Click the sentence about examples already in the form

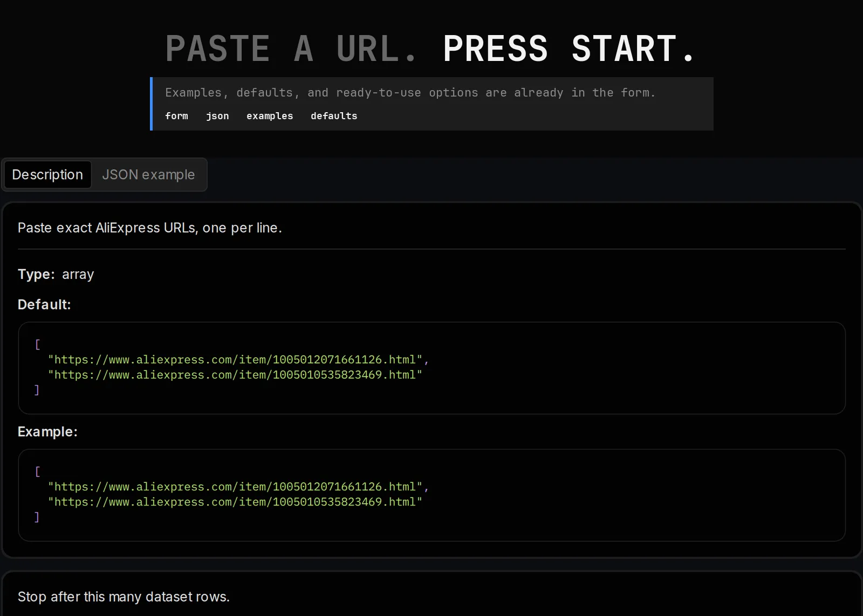(x=410, y=93)
